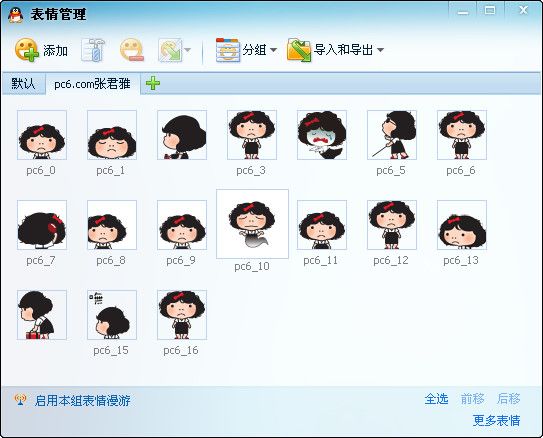543x438 pixels.
Task: Select the pc6_1 emoticon thumbnail
Action: tap(112, 135)
